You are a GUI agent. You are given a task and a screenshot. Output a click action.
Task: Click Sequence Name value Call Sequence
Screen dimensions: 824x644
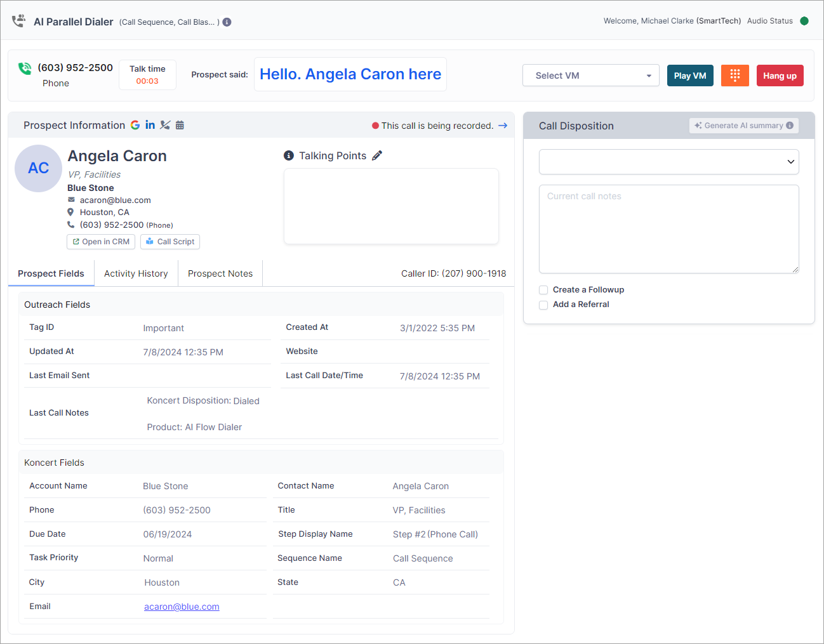pos(423,558)
